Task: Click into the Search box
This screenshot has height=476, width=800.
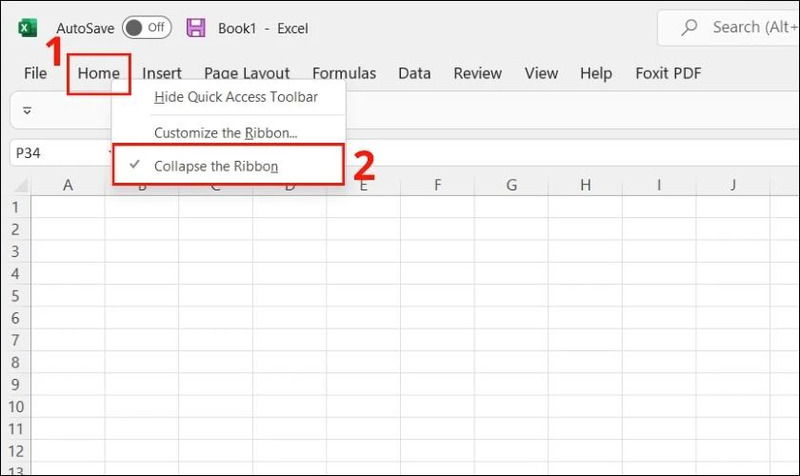Action: [730, 27]
